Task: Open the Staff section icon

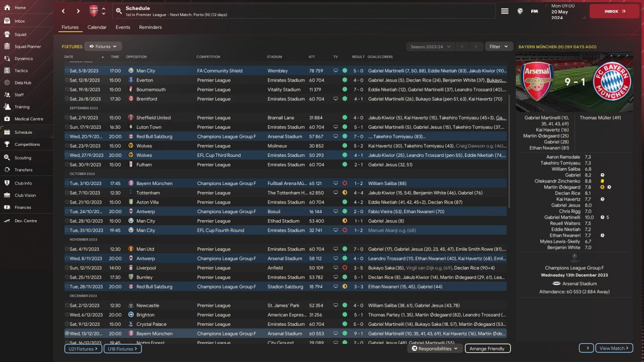Action: pos(7,95)
